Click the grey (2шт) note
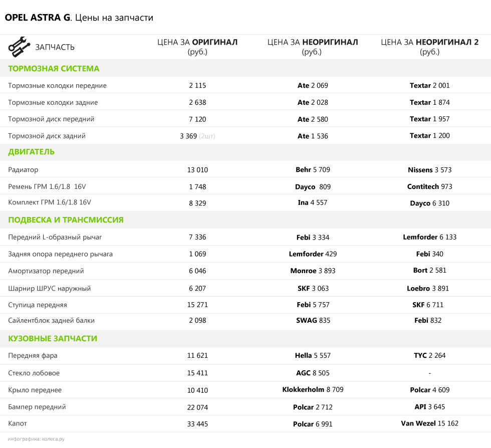 (x=207, y=136)
